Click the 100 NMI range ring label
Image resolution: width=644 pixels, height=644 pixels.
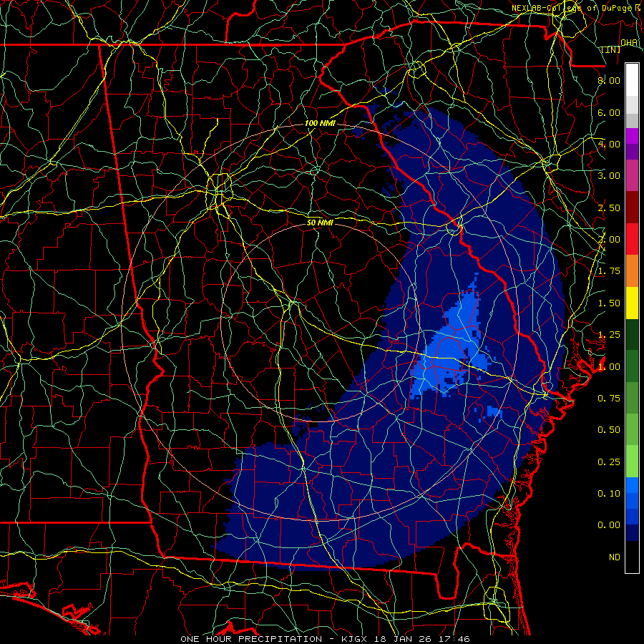pos(320,123)
